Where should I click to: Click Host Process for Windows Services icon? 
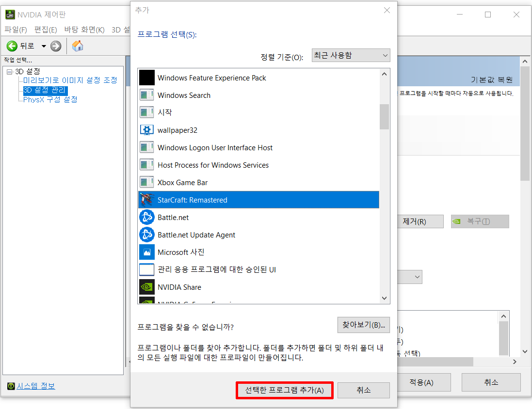[x=147, y=165]
